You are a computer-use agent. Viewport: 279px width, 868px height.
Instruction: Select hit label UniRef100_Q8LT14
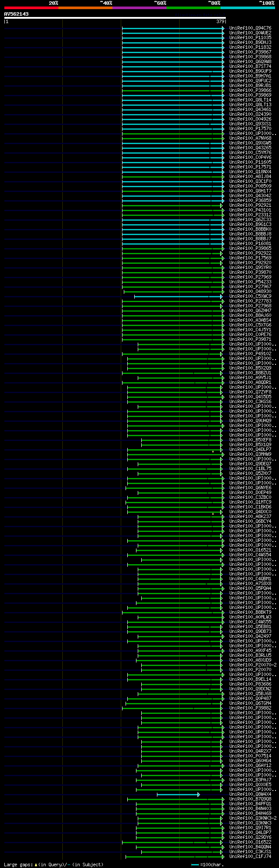pos(250,100)
